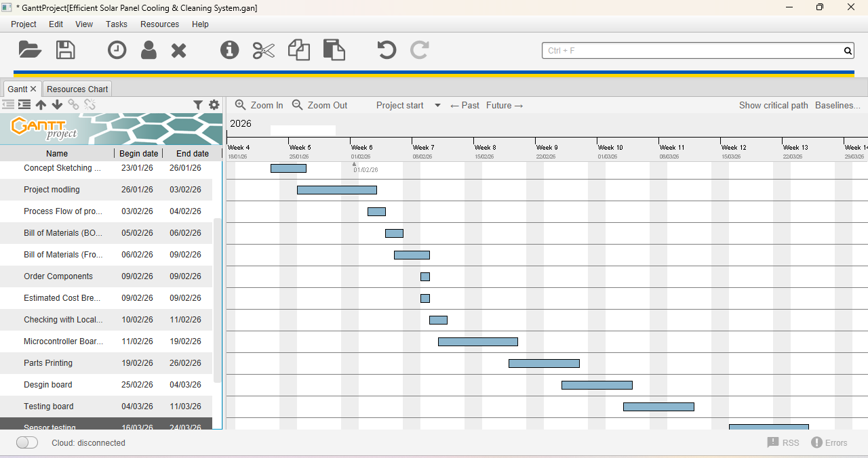This screenshot has height=458, width=868.
Task: Add a new resource with the person icon
Action: 149,49
